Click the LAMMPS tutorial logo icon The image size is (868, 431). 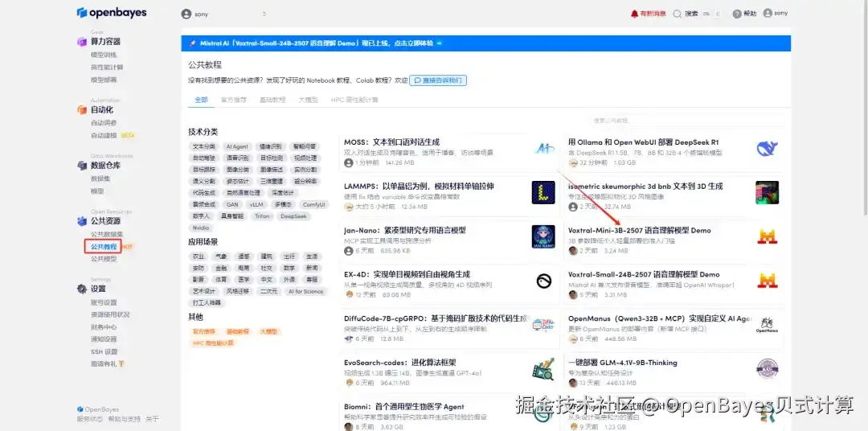(543, 192)
